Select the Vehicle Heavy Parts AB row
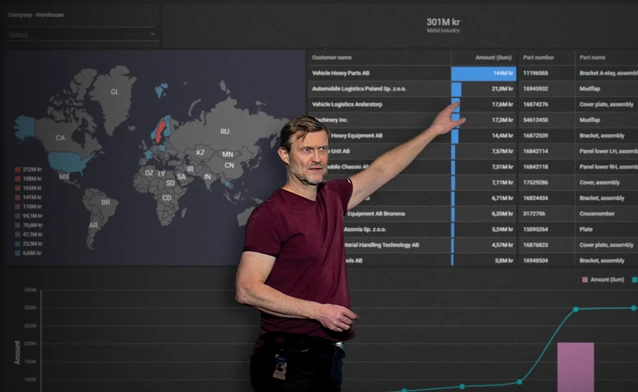Screen dimensions: 638x392 coord(472,73)
